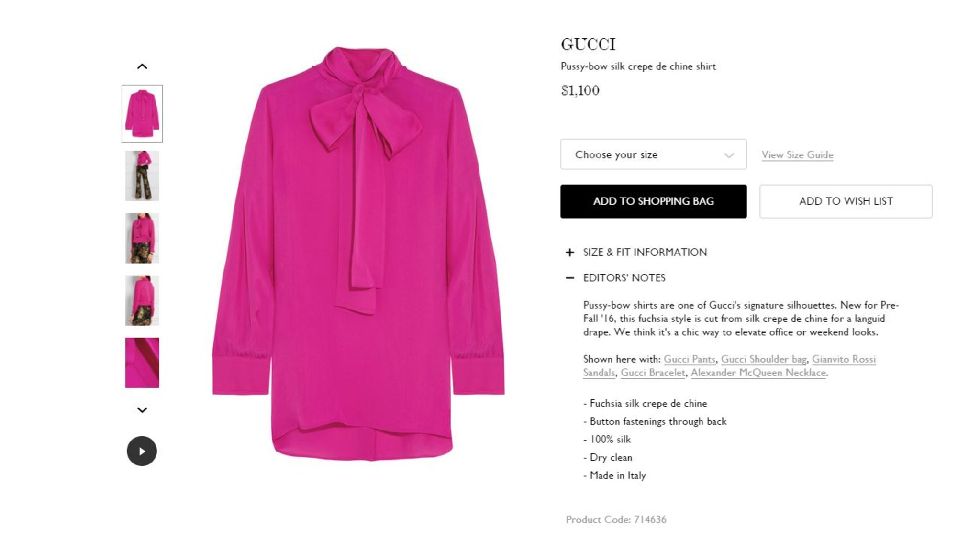Screen dimensions: 980x551
Task: Open the View Size Guide link
Action: coord(797,155)
